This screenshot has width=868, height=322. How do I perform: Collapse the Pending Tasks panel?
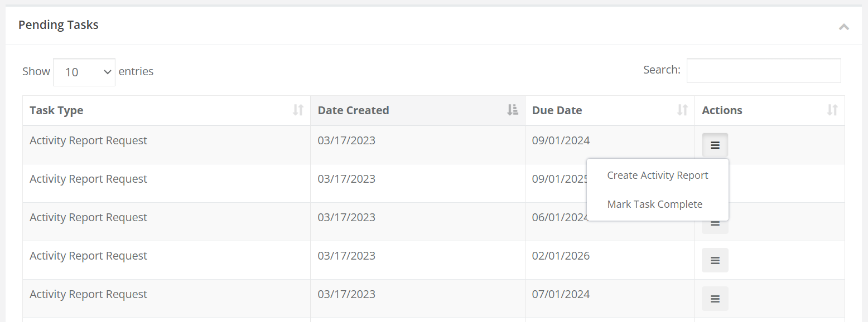tap(844, 26)
